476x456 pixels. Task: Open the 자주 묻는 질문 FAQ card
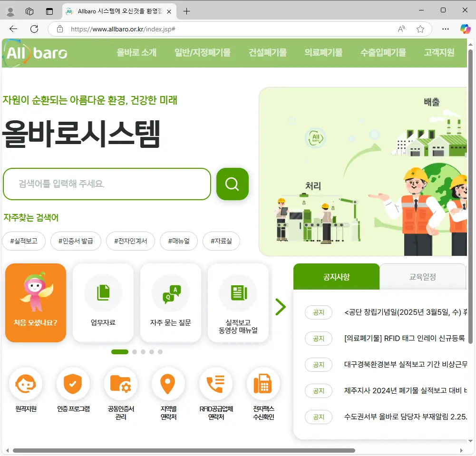pyautogui.click(x=171, y=302)
